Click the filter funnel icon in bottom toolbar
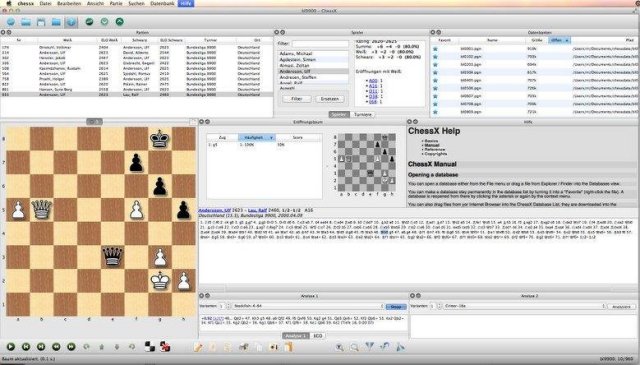Screen dimensions: 640x365 pyautogui.click(x=369, y=347)
